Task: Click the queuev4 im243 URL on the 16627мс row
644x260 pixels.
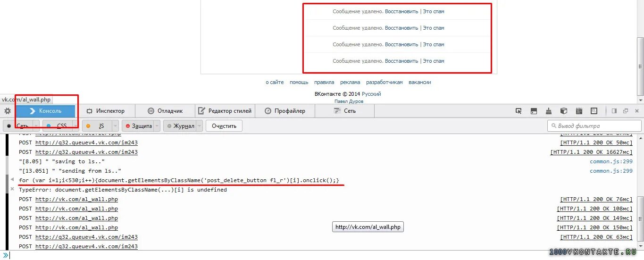Action: click(86, 152)
